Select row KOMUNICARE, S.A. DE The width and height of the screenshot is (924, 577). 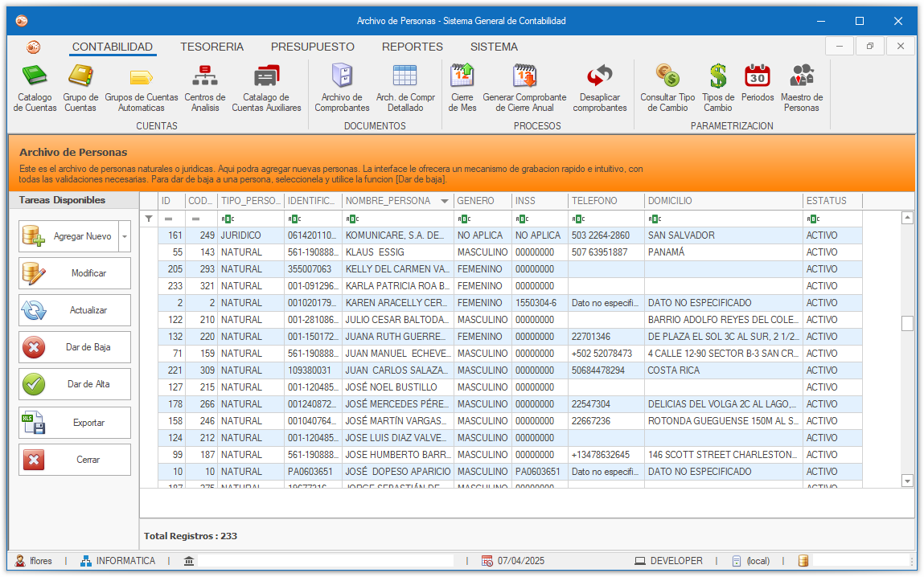pos(510,235)
